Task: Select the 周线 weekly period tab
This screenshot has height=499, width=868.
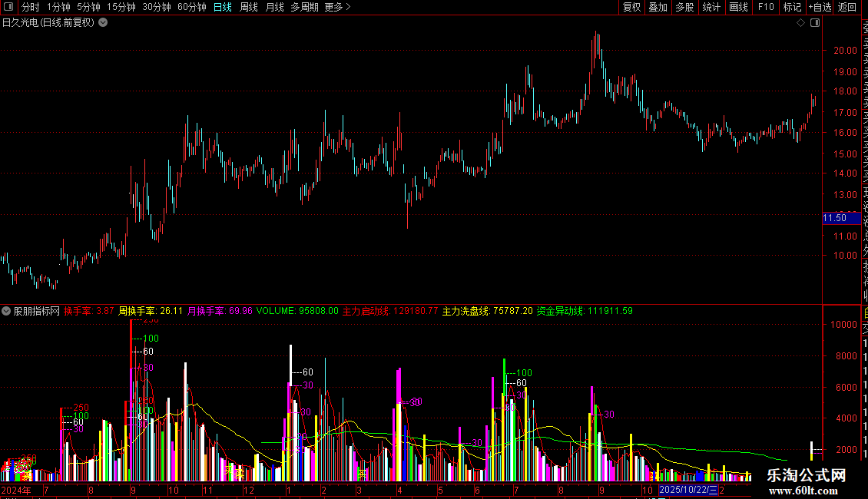Action: click(x=249, y=7)
